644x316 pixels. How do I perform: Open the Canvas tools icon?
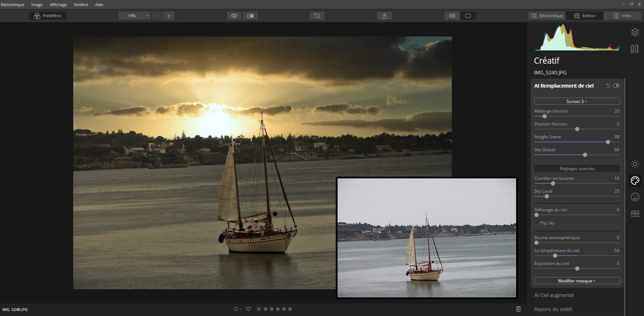tap(635, 49)
